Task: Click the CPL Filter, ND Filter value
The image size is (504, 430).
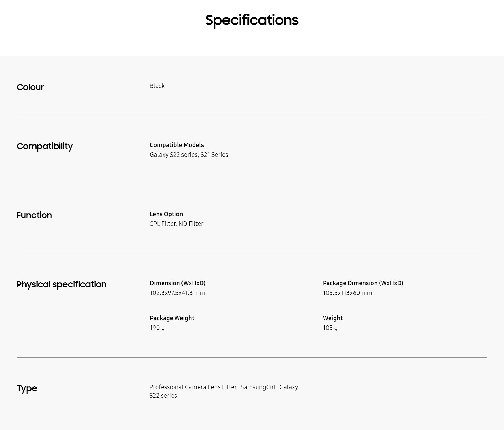Action: point(176,224)
